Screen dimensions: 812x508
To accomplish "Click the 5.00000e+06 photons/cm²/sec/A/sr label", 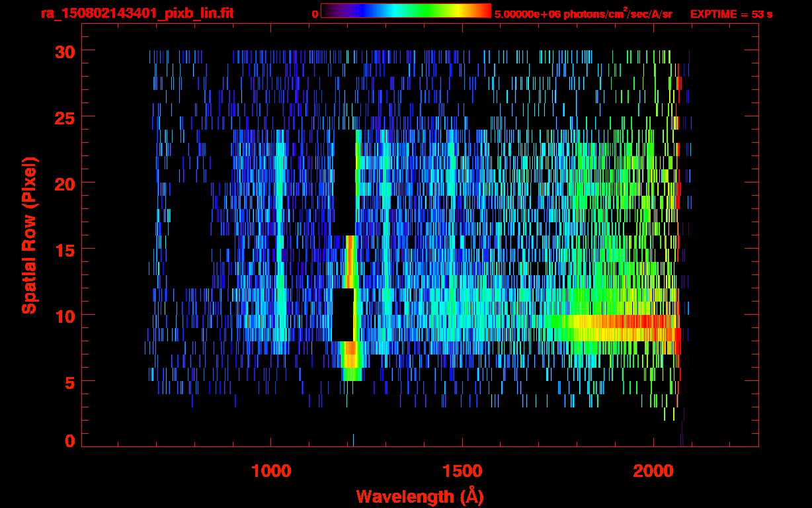I will click(583, 13).
